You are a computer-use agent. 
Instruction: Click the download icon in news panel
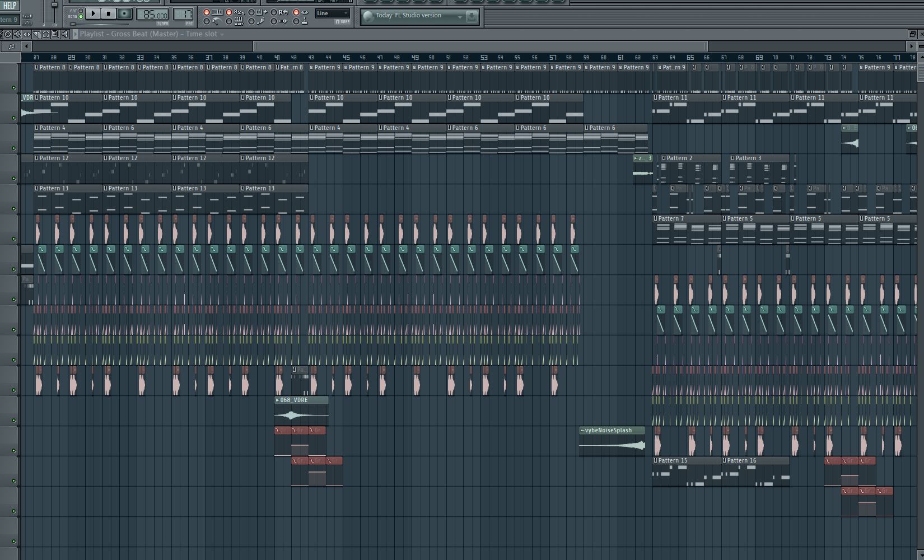pyautogui.click(x=472, y=17)
